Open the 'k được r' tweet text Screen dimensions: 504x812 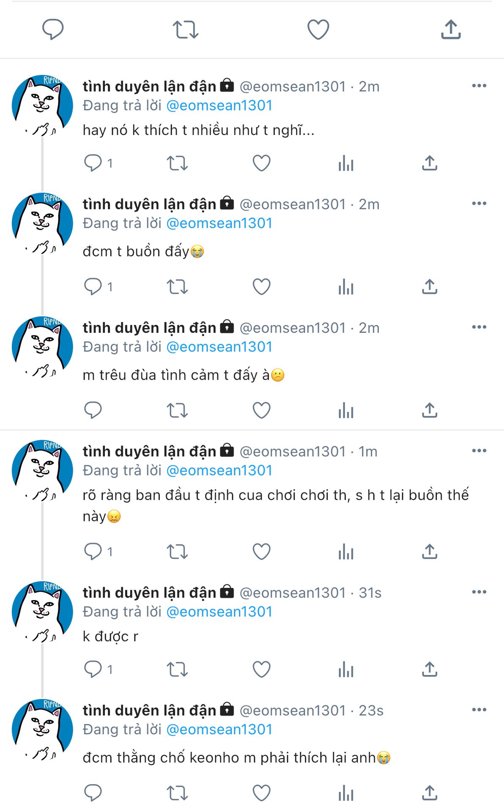coord(110,636)
